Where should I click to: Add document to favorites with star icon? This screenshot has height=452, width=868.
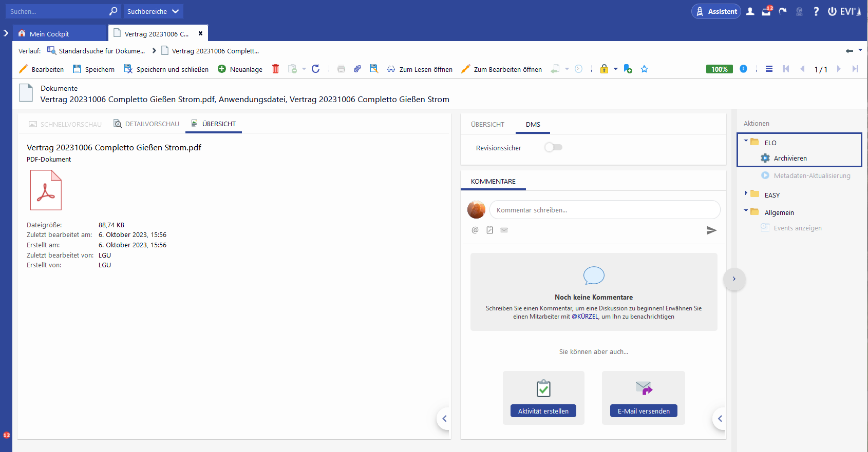tap(644, 69)
